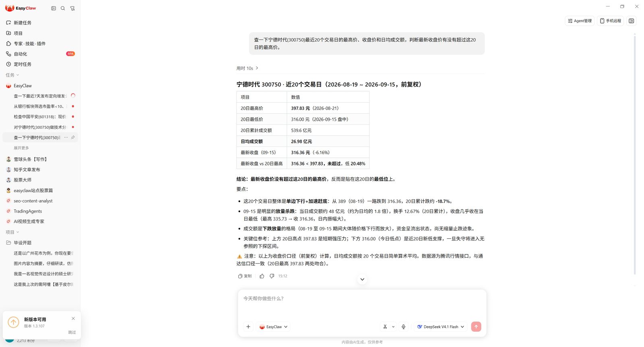Send the message with the red arrow button
Viewport: 644px width, 347px height.
(476, 327)
